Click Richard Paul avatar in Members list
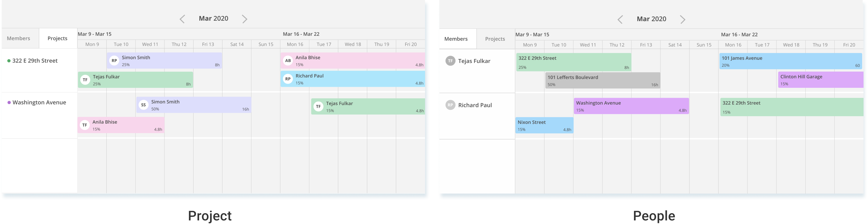 (450, 105)
